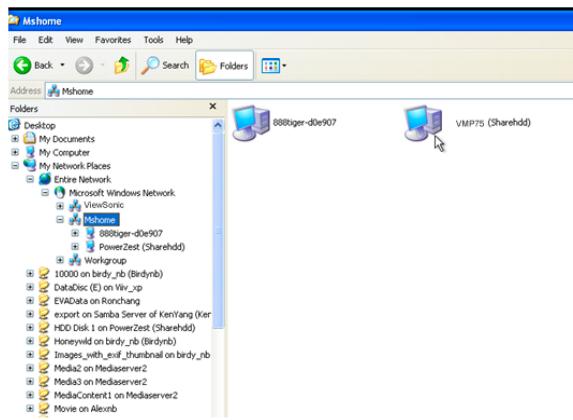Collapse Entire Network node
This screenshot has width=573, height=420.
point(30,179)
